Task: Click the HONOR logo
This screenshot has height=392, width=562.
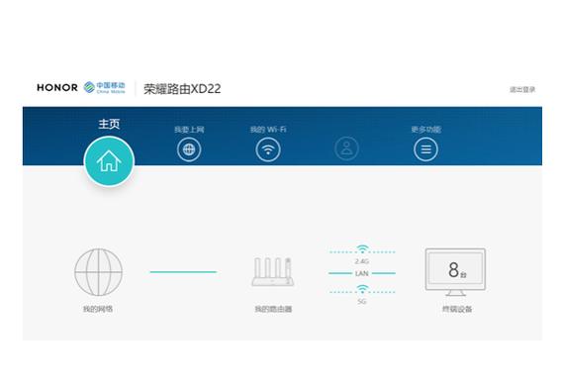Action: point(57,87)
